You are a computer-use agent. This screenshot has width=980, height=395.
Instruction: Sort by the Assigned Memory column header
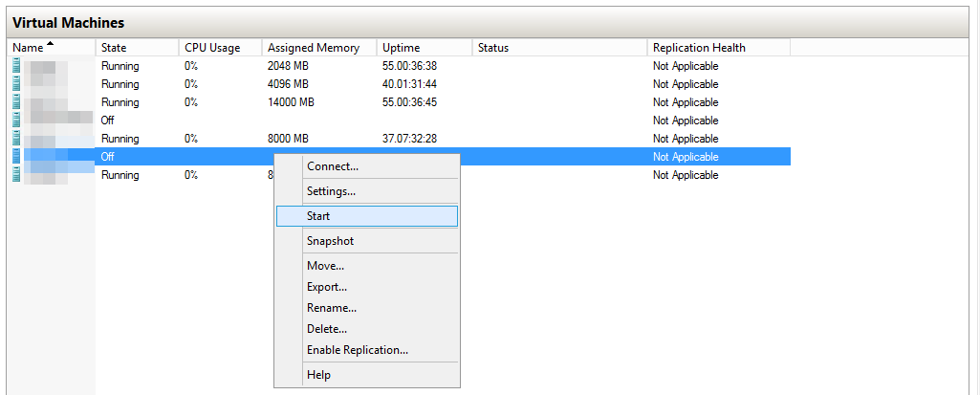click(x=314, y=48)
